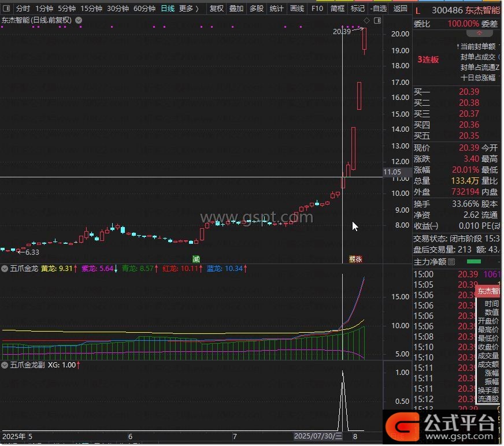Click the 2025/07/30/三 date label
504x446 pixels.
[x=319, y=437]
